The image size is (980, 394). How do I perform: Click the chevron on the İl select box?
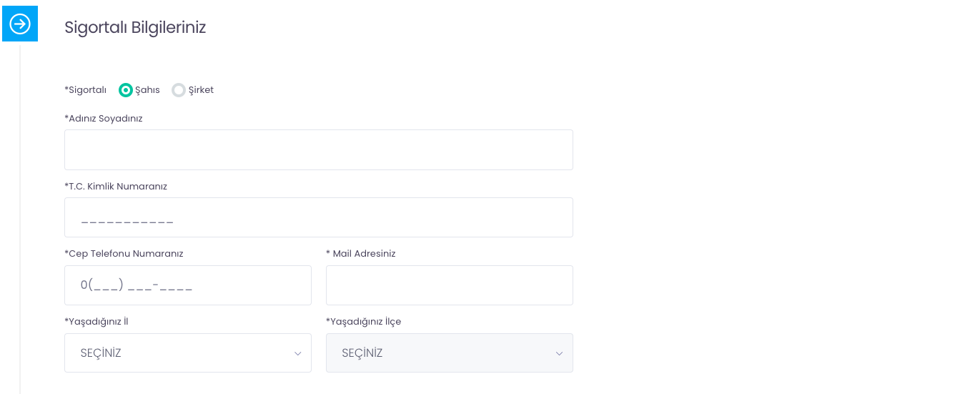pyautogui.click(x=298, y=353)
